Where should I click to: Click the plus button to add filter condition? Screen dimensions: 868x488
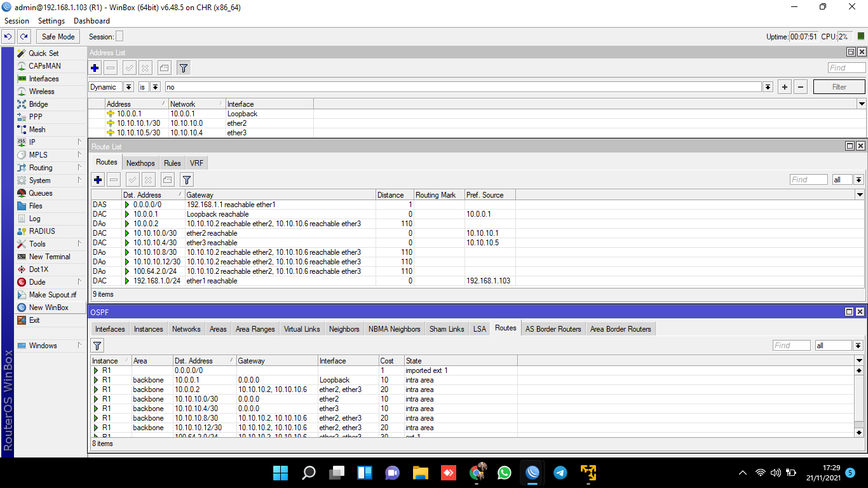click(785, 87)
